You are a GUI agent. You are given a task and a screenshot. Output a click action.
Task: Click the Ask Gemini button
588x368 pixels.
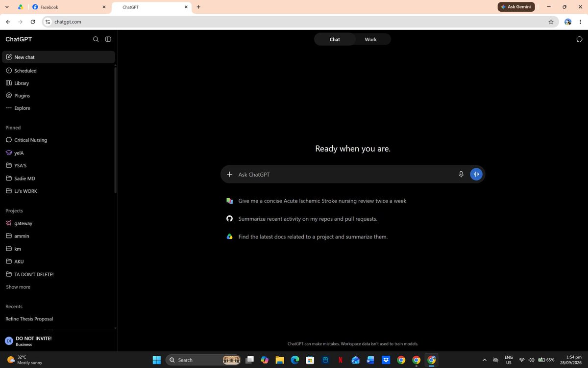tap(516, 7)
